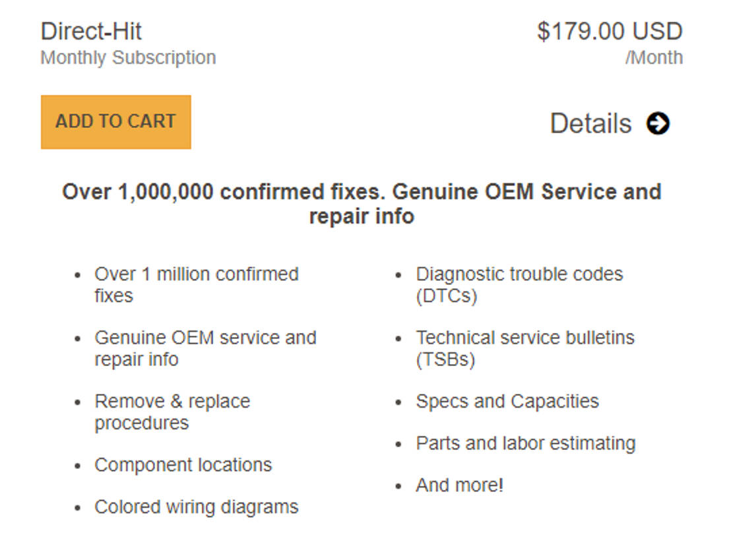Image resolution: width=731 pixels, height=560 pixels.
Task: Add Direct-Hit subscription to cart
Action: (x=115, y=121)
